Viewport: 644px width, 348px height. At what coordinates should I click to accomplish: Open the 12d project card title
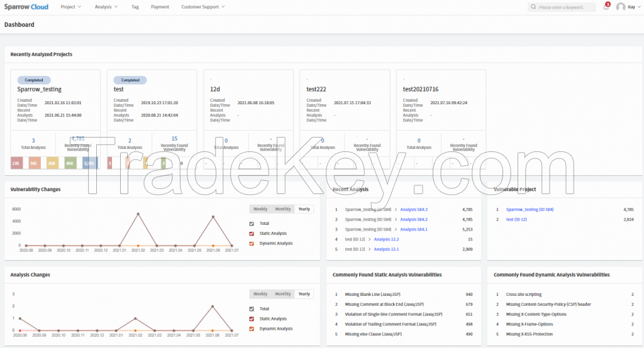(215, 89)
